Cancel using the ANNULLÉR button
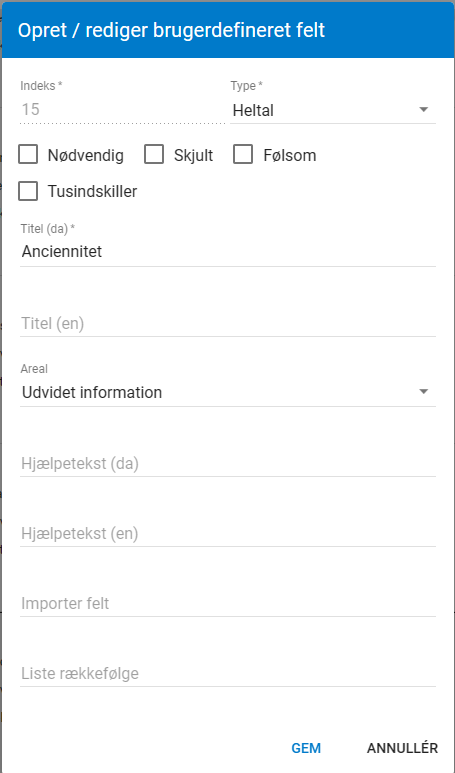Screen dimensions: 455x773 [402, 748]
